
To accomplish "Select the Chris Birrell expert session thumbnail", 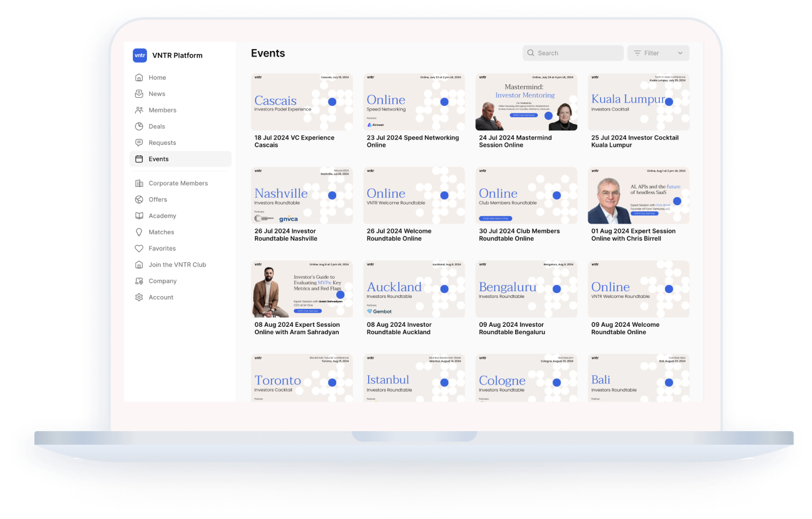I will click(x=639, y=195).
